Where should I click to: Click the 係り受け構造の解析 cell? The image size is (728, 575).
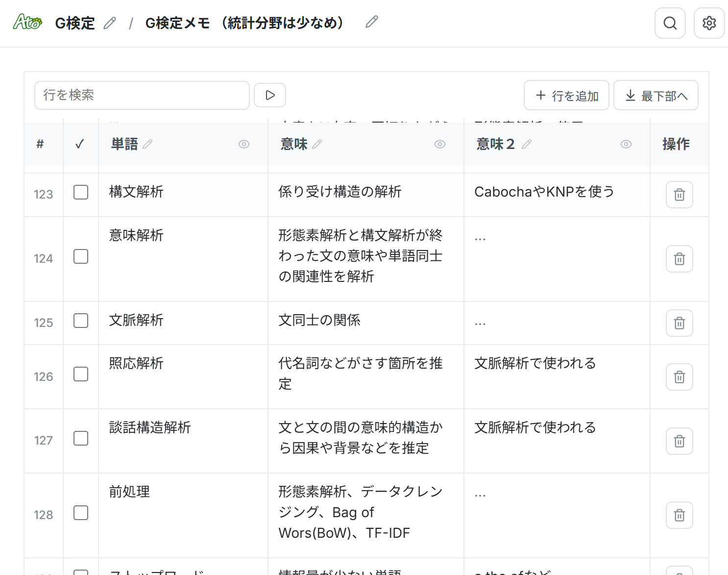366,195
